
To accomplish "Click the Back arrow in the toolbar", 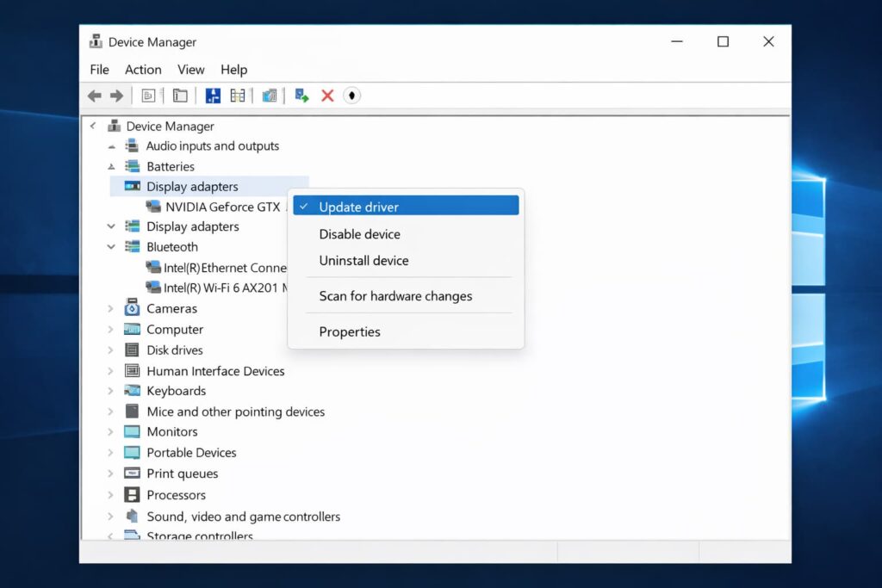I will coord(95,96).
